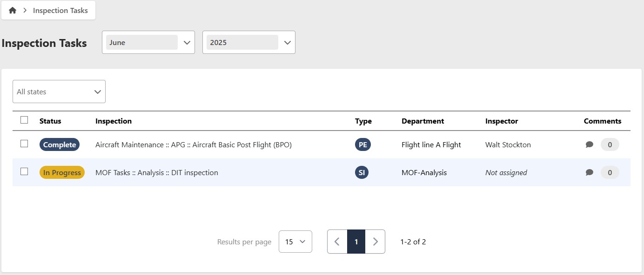
Task: Click the SI type badge
Action: click(362, 172)
